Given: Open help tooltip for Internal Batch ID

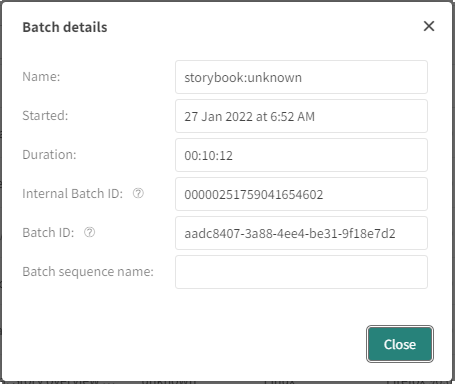Looking at the screenshot, I should [x=138, y=193].
